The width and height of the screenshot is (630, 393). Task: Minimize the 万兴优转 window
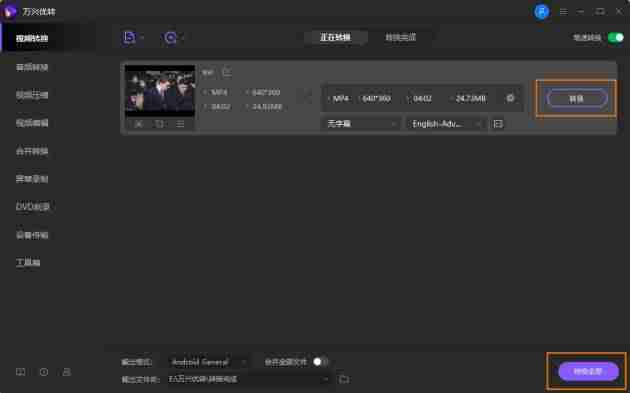tap(581, 12)
